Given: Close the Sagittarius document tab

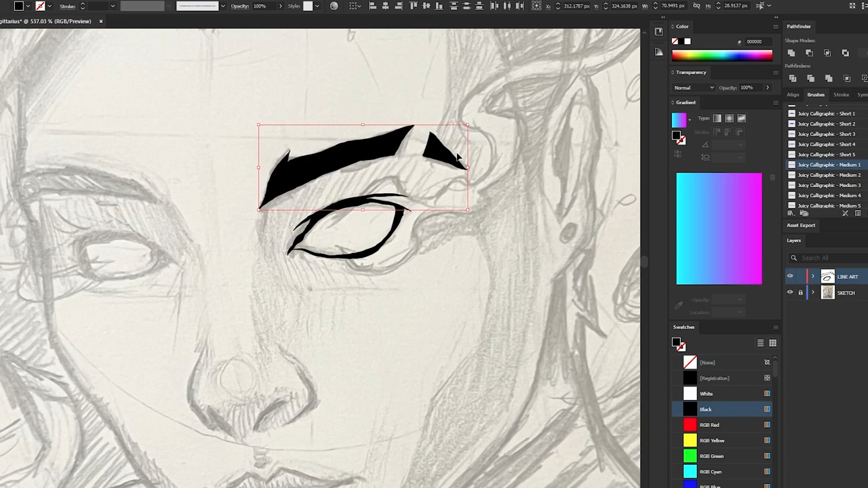Looking at the screenshot, I should click(x=100, y=21).
